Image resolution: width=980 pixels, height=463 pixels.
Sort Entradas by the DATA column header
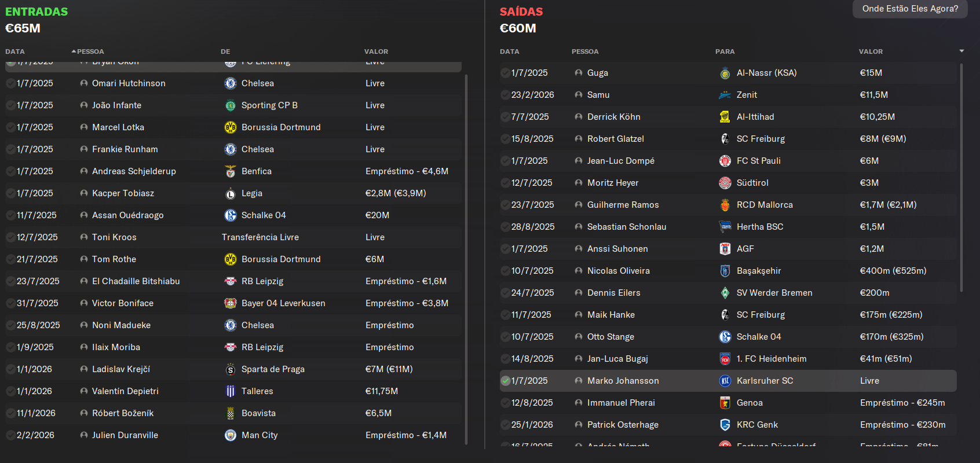15,52
